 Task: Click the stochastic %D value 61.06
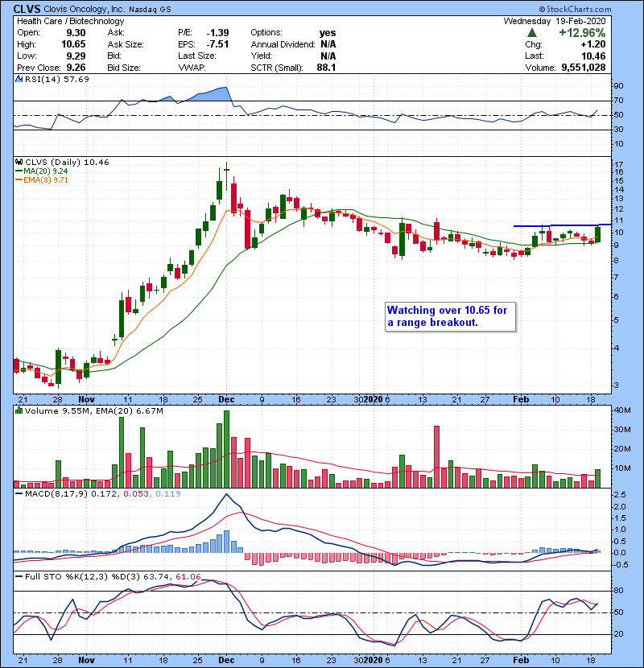click(188, 577)
